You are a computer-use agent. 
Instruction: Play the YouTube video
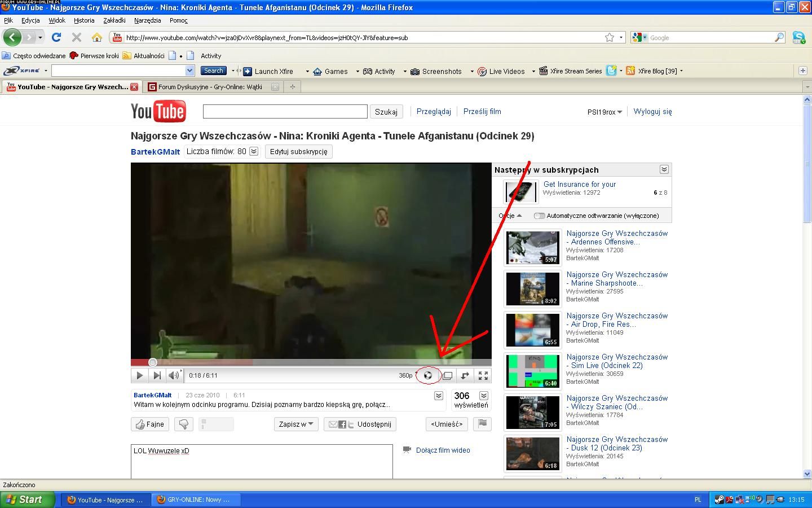click(x=139, y=375)
